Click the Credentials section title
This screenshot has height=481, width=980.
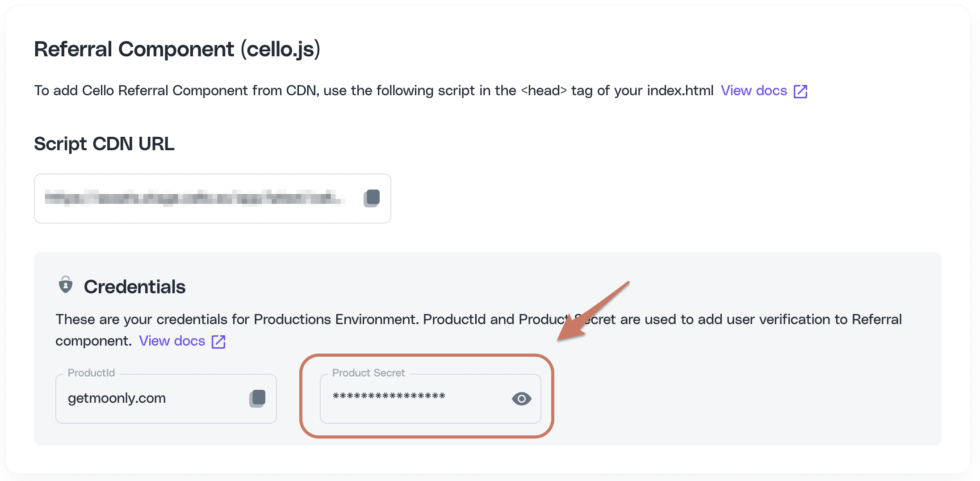point(134,287)
